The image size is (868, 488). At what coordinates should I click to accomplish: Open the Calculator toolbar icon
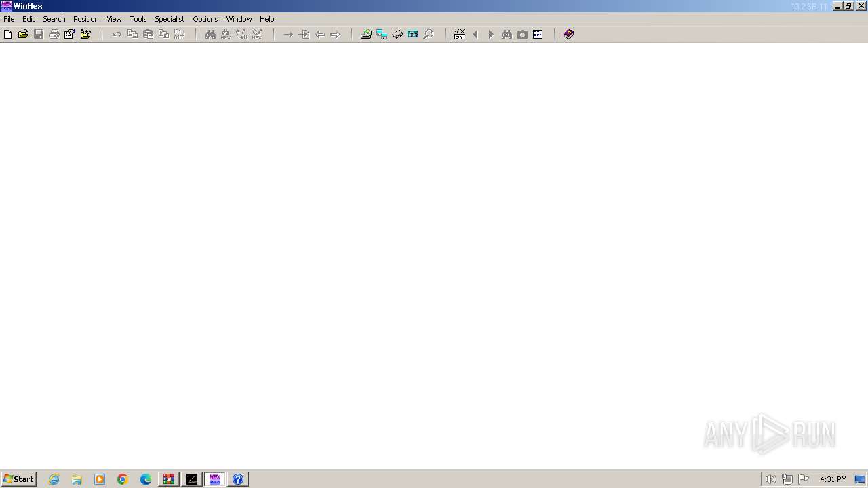pos(413,34)
